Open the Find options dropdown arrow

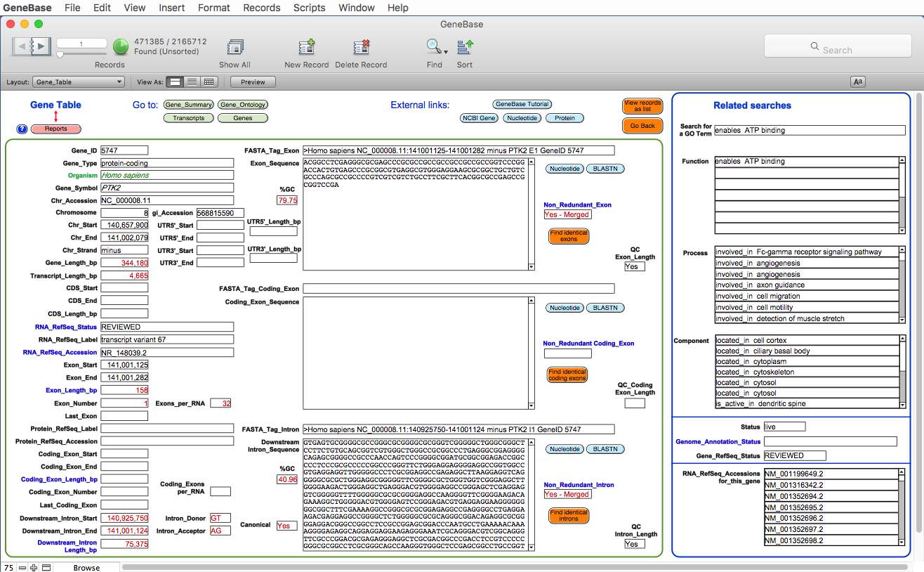[446, 51]
